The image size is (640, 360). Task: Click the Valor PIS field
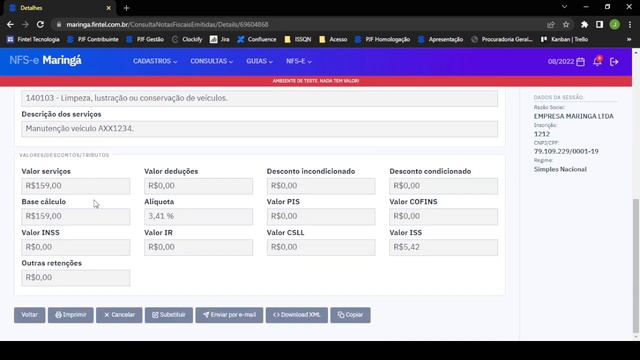click(321, 216)
